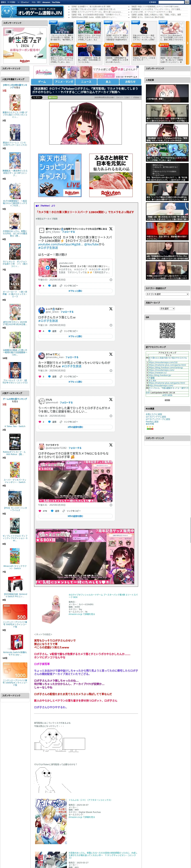Image resolution: width=191 pixels, height=868 pixels.
Task: Open the ゲーム navigation tab
Action: [42, 82]
